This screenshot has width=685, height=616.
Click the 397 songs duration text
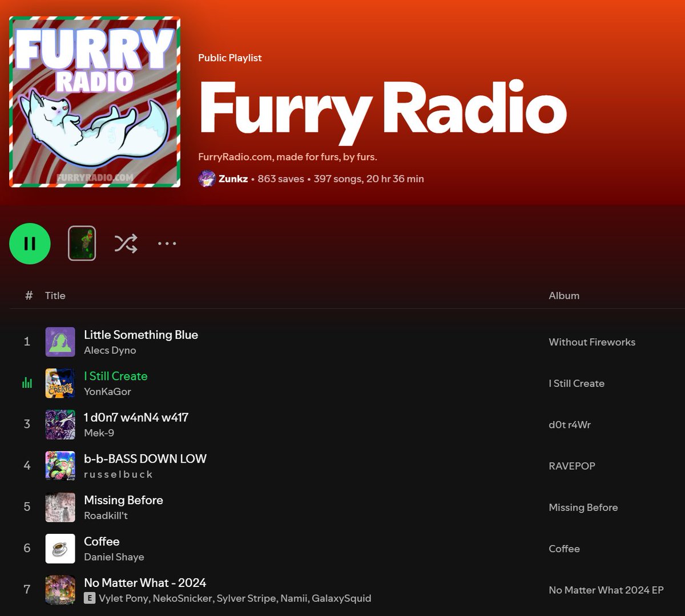pyautogui.click(x=369, y=179)
